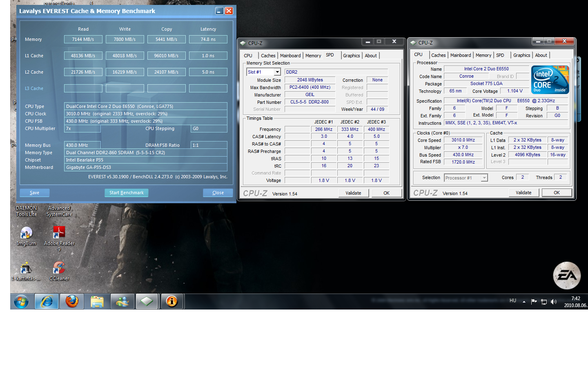
Task: Switch to Graphics tab in SPD window
Action: (352, 56)
